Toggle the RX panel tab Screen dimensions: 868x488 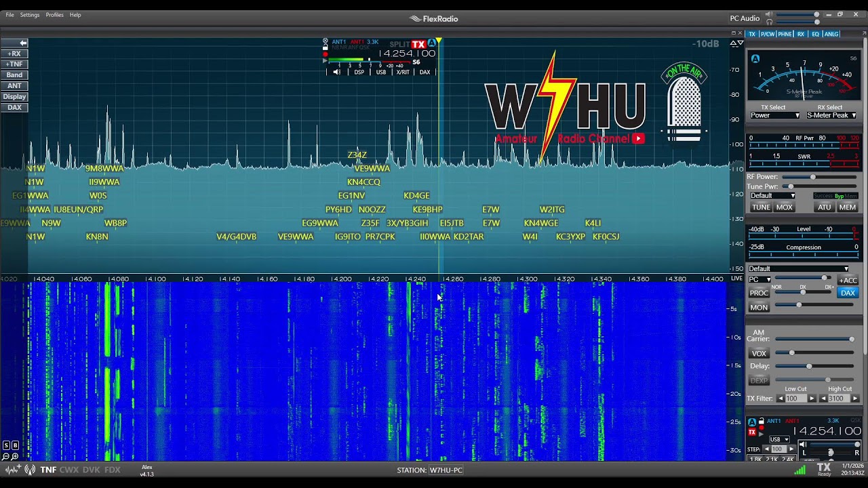[801, 34]
